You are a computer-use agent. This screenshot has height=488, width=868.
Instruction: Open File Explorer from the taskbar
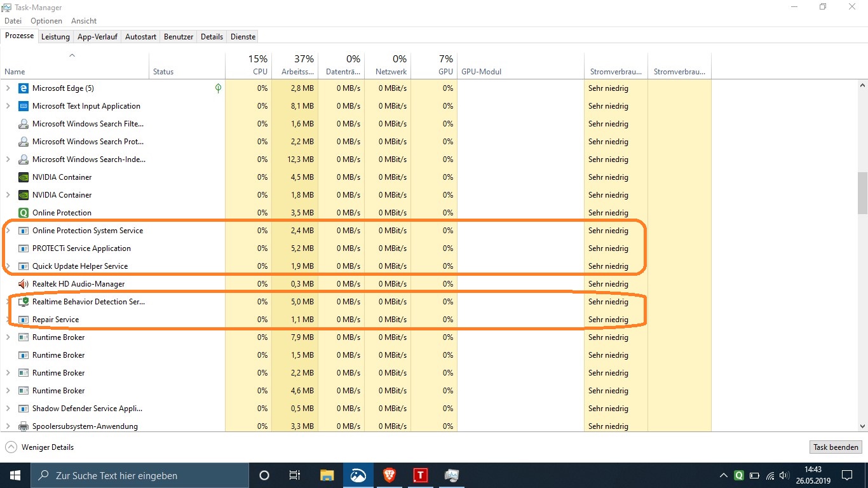pyautogui.click(x=327, y=475)
